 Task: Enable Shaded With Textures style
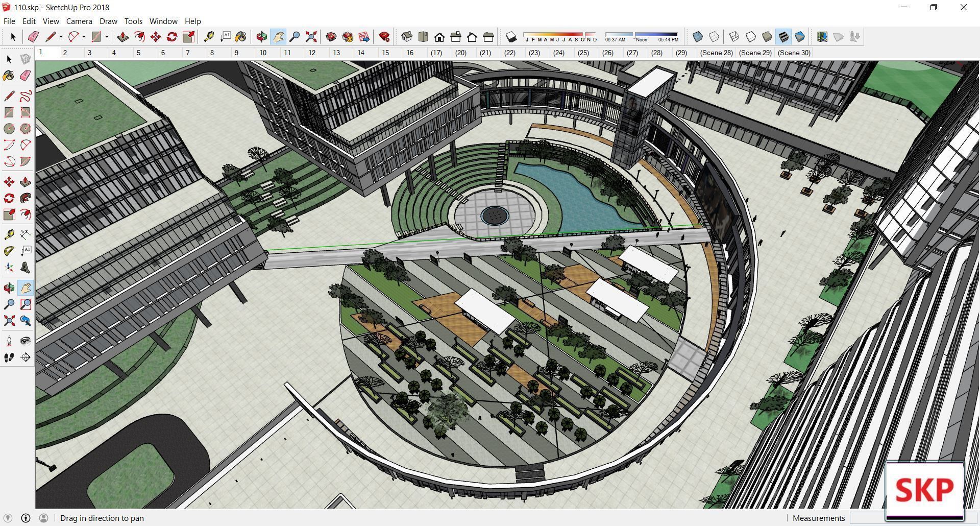783,37
